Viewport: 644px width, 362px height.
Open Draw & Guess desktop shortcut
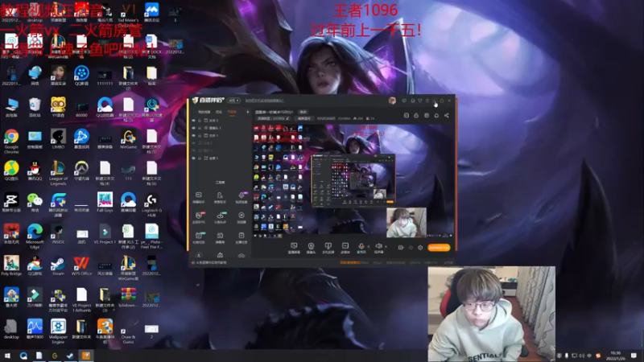pyautogui.click(x=128, y=331)
